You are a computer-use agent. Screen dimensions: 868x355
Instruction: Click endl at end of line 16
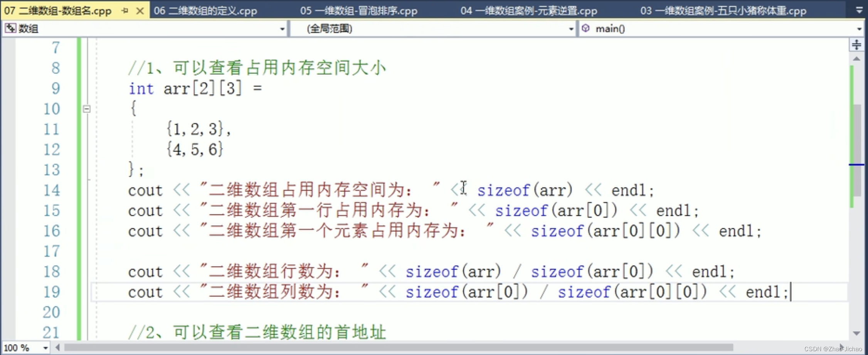point(736,231)
